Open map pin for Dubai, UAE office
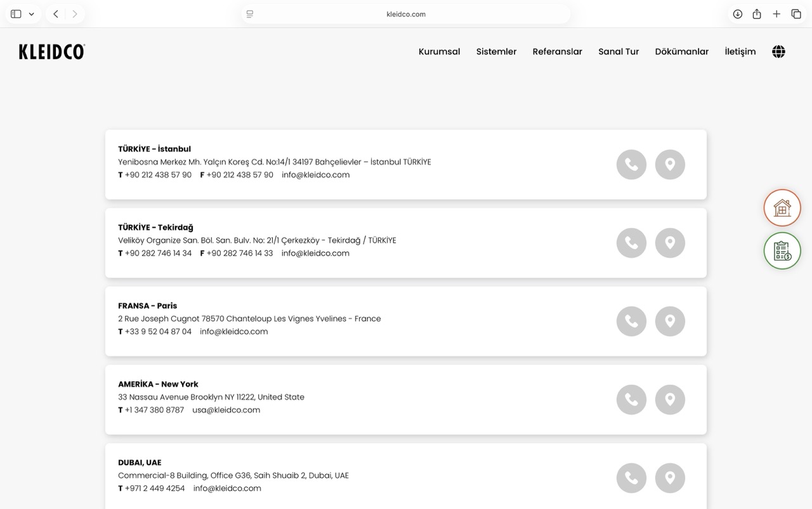 click(x=670, y=478)
